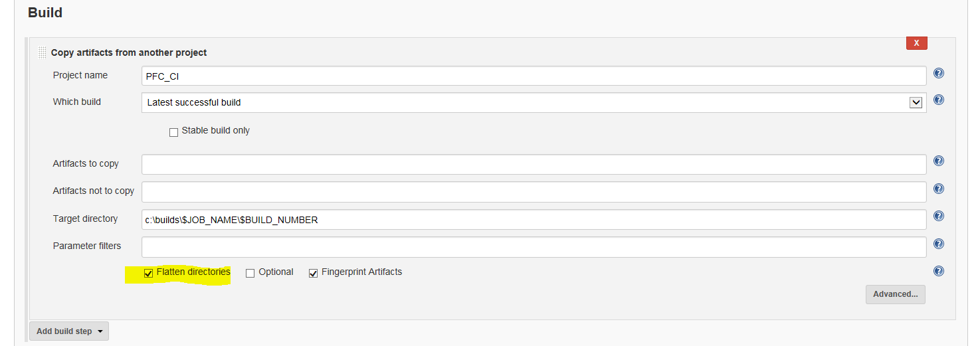Image resolution: width=980 pixels, height=346 pixels.
Task: Click help icon beside Project name field
Action: coord(939,74)
